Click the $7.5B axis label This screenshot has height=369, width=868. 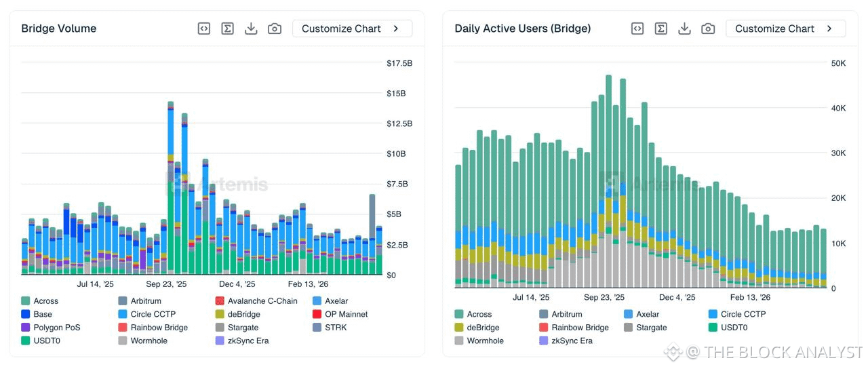tap(397, 184)
